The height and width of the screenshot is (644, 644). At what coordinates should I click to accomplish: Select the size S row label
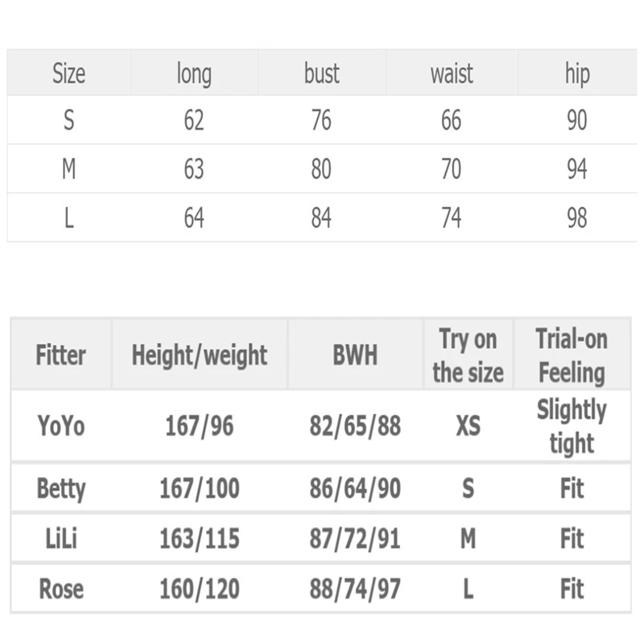point(68,121)
